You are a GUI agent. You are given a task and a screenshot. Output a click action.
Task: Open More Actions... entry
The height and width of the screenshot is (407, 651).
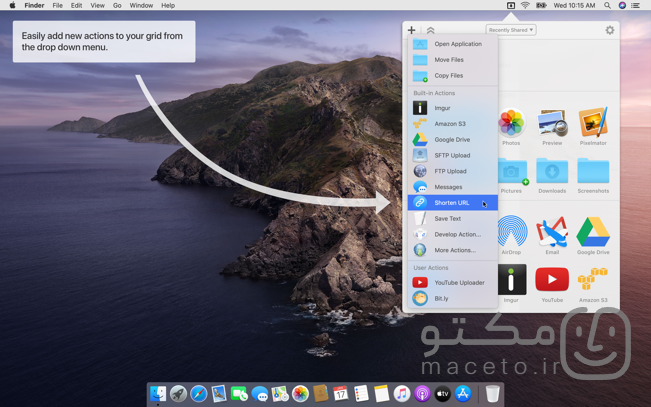[x=453, y=250]
